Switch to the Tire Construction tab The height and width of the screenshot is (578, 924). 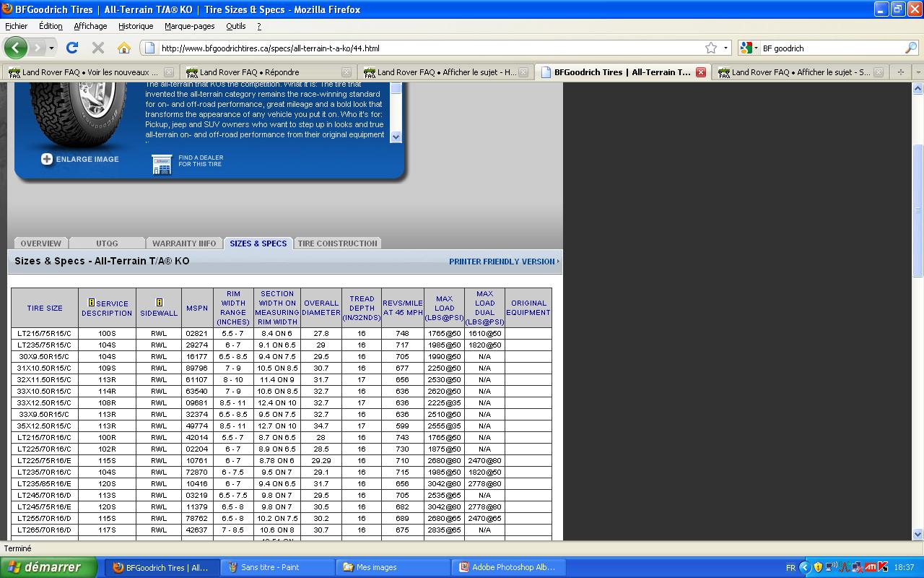pyautogui.click(x=337, y=243)
